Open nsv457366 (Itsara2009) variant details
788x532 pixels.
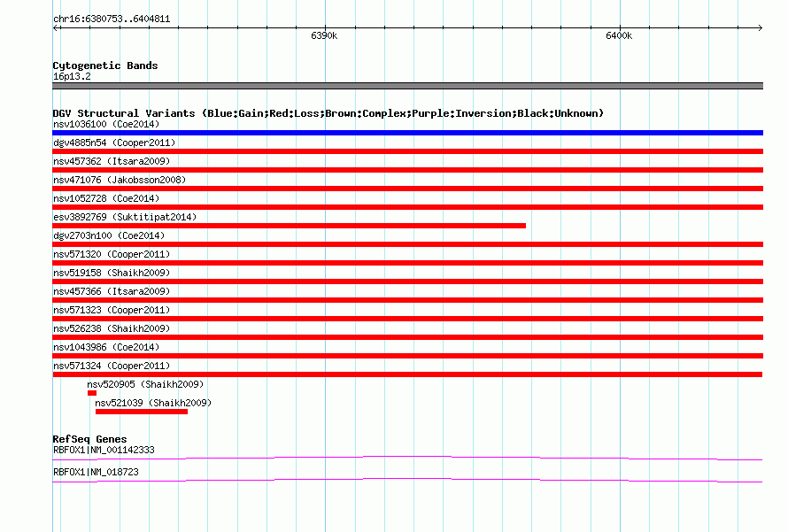click(112, 291)
